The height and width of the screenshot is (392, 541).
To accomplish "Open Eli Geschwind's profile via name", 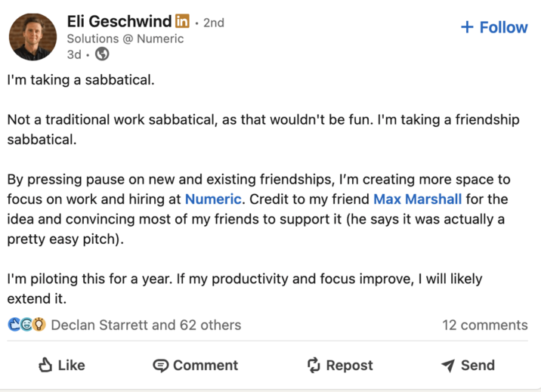I will [x=119, y=23].
